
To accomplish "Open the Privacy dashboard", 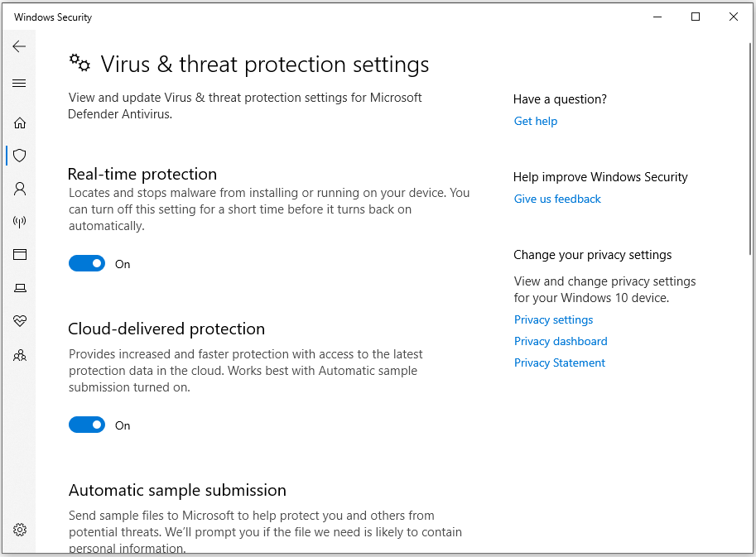I will point(561,341).
